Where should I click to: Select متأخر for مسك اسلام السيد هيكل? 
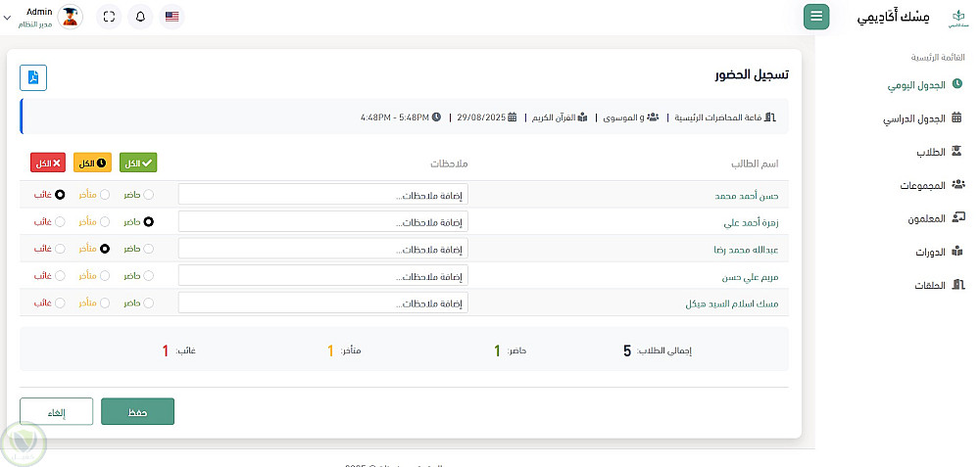(105, 303)
